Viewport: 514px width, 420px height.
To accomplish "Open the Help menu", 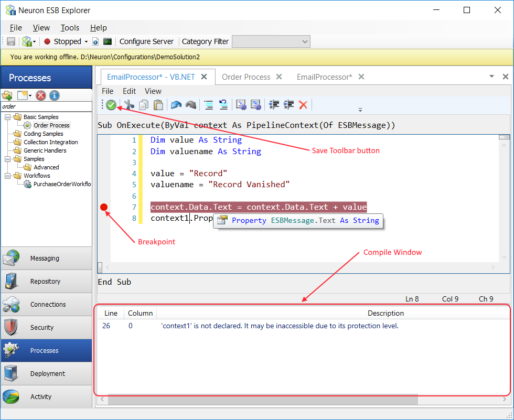I will (x=99, y=28).
